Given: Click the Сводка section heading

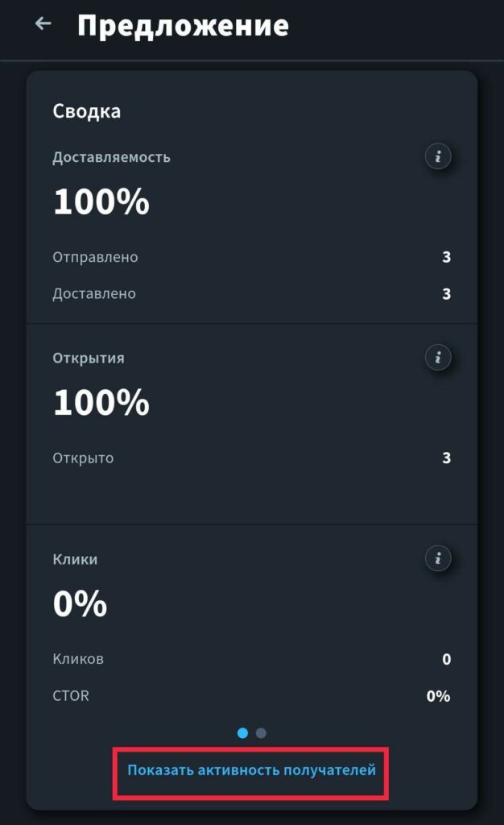Looking at the screenshot, I should click(x=87, y=111).
